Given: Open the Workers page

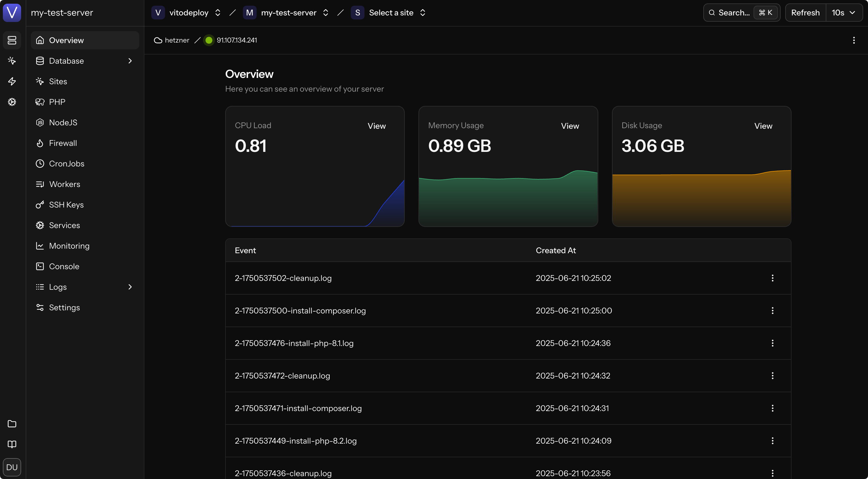Looking at the screenshot, I should click(85, 184).
